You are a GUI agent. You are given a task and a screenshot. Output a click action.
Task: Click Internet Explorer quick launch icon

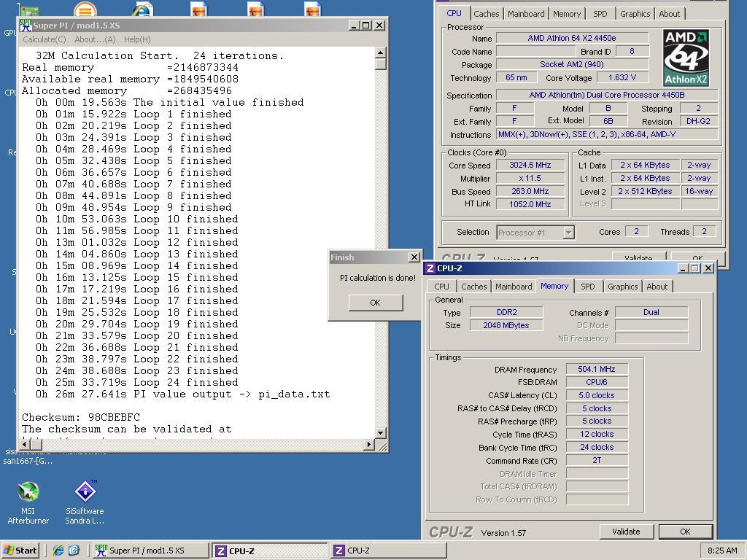tap(58, 551)
